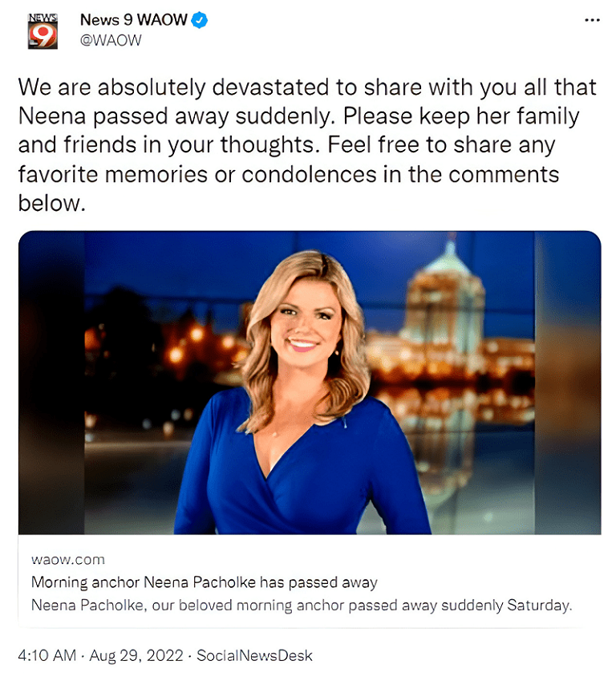Open the three-dot more options menu
Viewport: 616px width, 677px height.
[592, 20]
